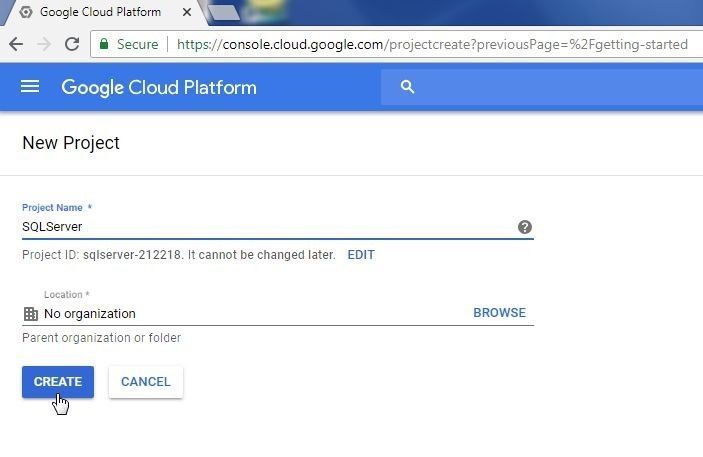This screenshot has height=457, width=703.
Task: Open the hamburger navigation menu
Action: (x=30, y=87)
